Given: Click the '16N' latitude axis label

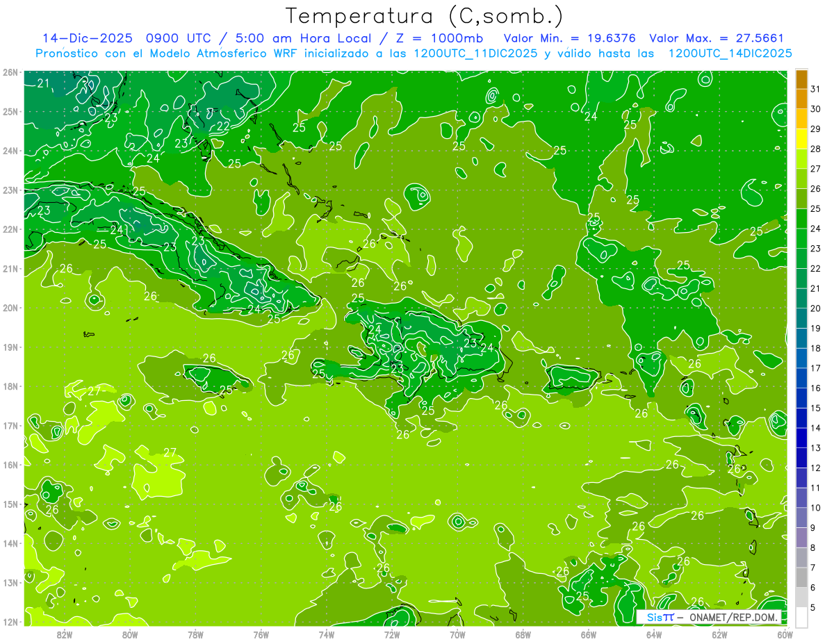Looking at the screenshot, I should point(10,465).
